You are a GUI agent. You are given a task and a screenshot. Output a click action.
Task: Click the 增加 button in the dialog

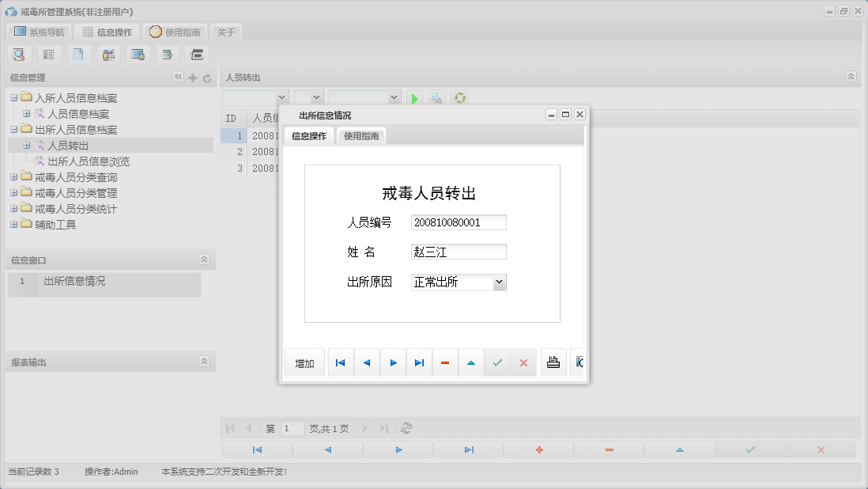click(x=304, y=362)
